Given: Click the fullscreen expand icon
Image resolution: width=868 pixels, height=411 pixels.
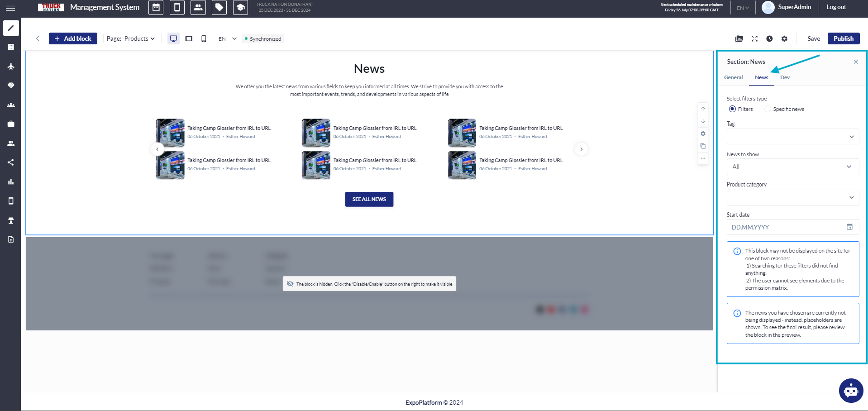Looking at the screenshot, I should tap(754, 39).
